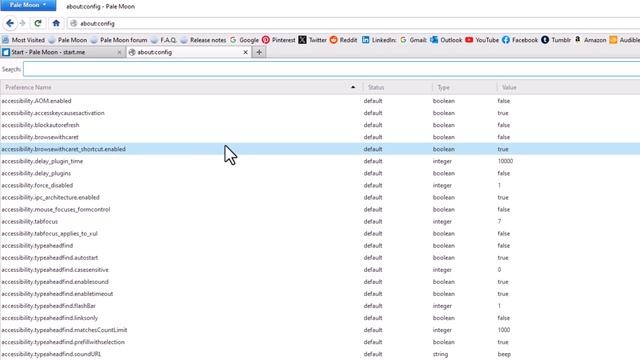
Task: Close the about:config tab
Action: coord(245,52)
